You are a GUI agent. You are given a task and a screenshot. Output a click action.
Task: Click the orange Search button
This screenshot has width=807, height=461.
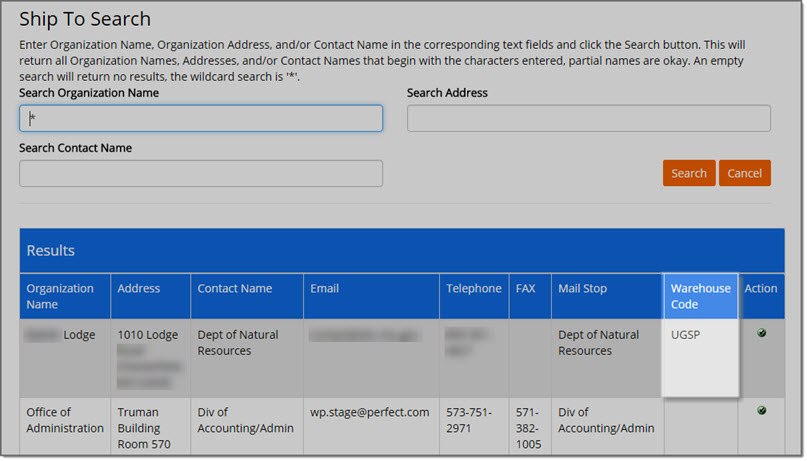click(x=689, y=173)
